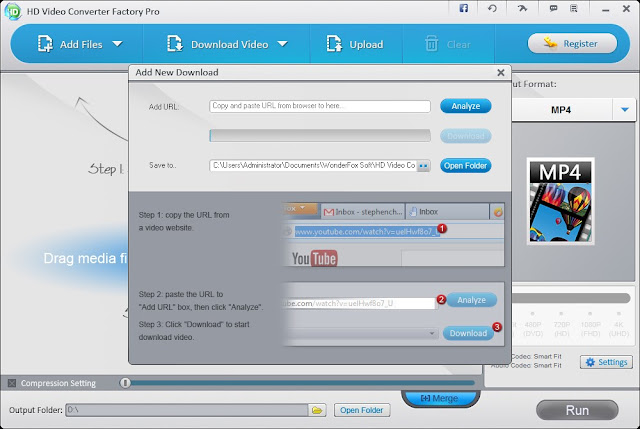Click the compression slider handle
Viewport: 640px width, 429px height.
pyautogui.click(x=125, y=383)
